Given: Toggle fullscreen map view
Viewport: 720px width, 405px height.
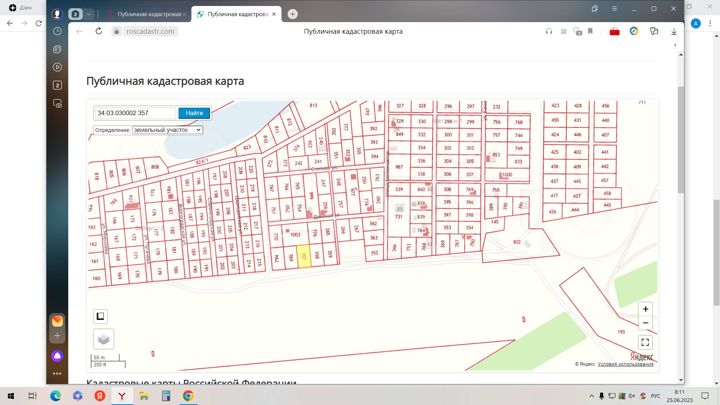Looking at the screenshot, I should coord(645,342).
